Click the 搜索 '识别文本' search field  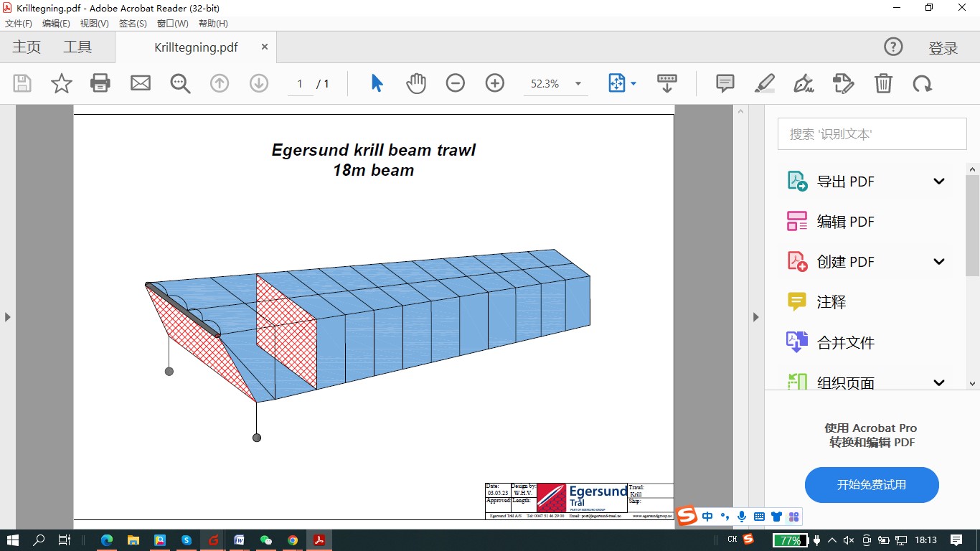click(x=872, y=134)
